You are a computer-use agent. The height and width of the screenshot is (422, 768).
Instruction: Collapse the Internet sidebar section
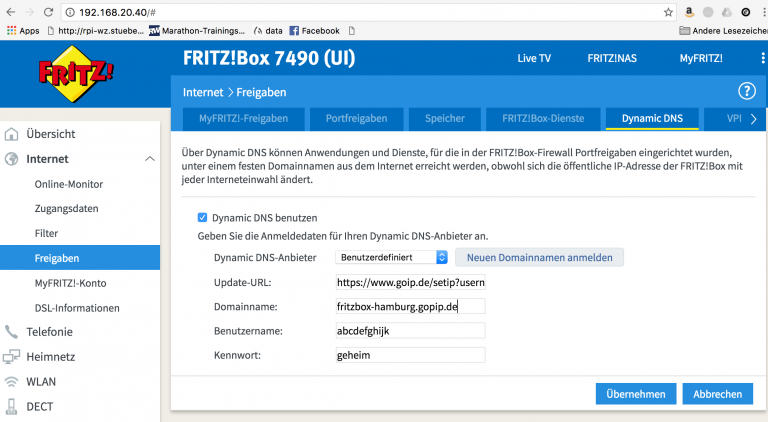(150, 159)
